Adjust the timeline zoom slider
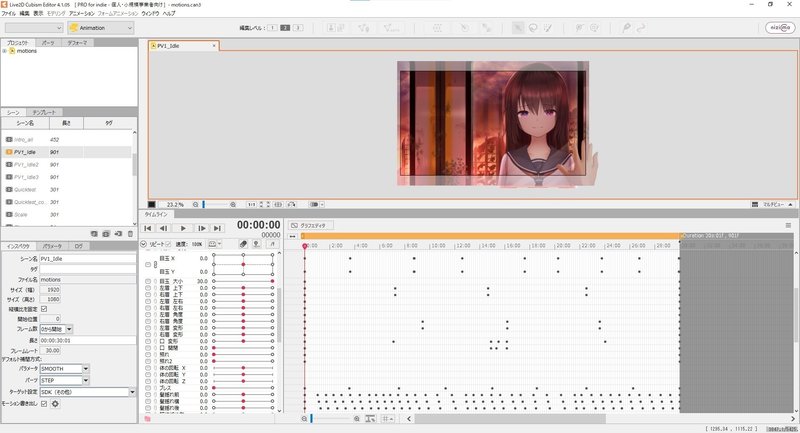Image resolution: width=800 pixels, height=433 pixels. coord(312,419)
